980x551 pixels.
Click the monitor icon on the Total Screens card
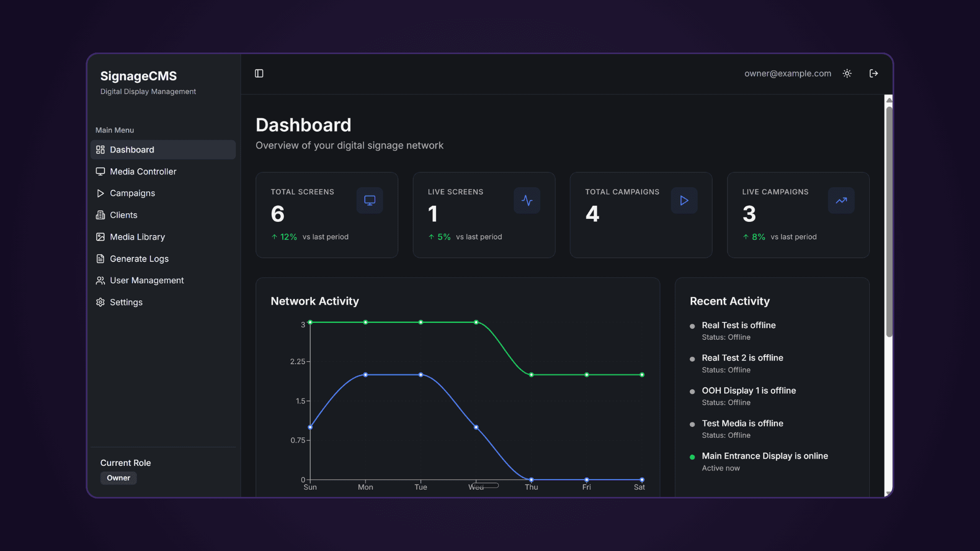370,200
